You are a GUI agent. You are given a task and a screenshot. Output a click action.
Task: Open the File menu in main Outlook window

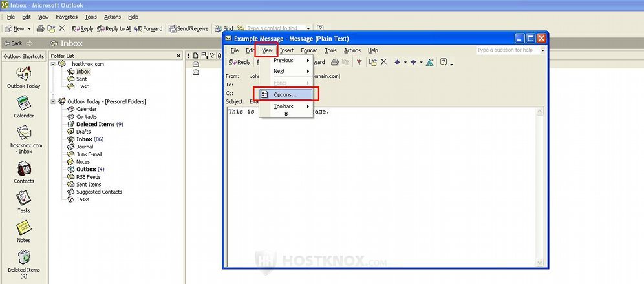pyautogui.click(x=11, y=17)
